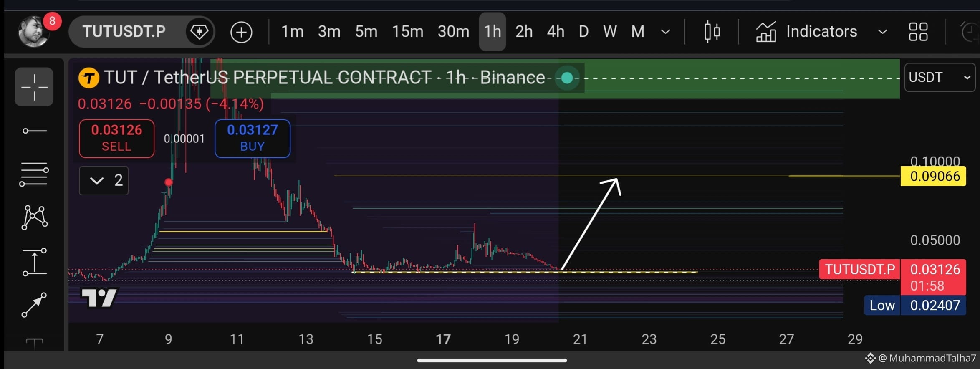Expand the timeframe list chevron
The height and width of the screenshot is (369, 980).
tap(666, 32)
